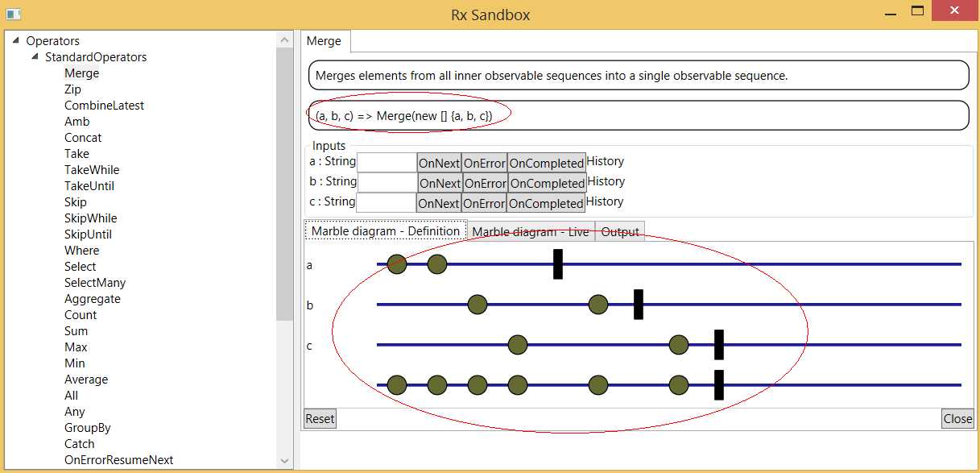
Task: Click the Merge lambda expression text
Action: coord(403,116)
